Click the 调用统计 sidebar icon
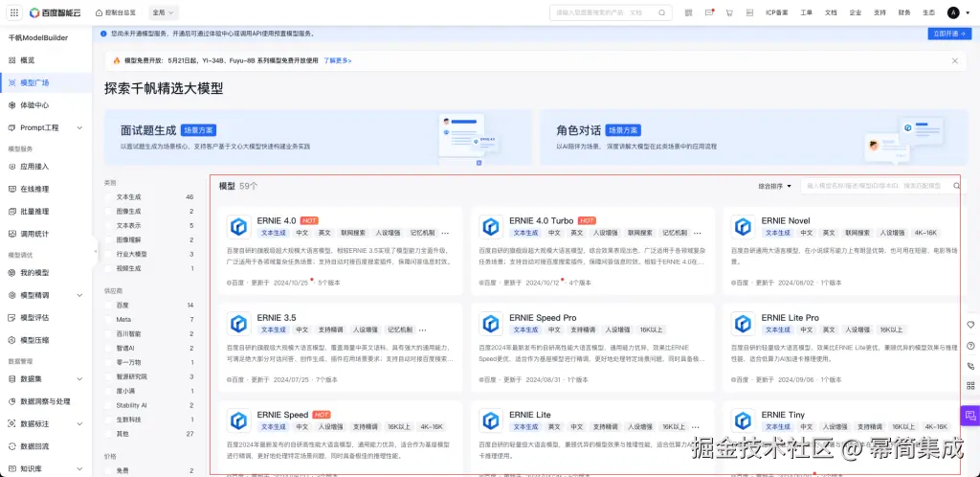Image resolution: width=980 pixels, height=477 pixels. [11, 234]
